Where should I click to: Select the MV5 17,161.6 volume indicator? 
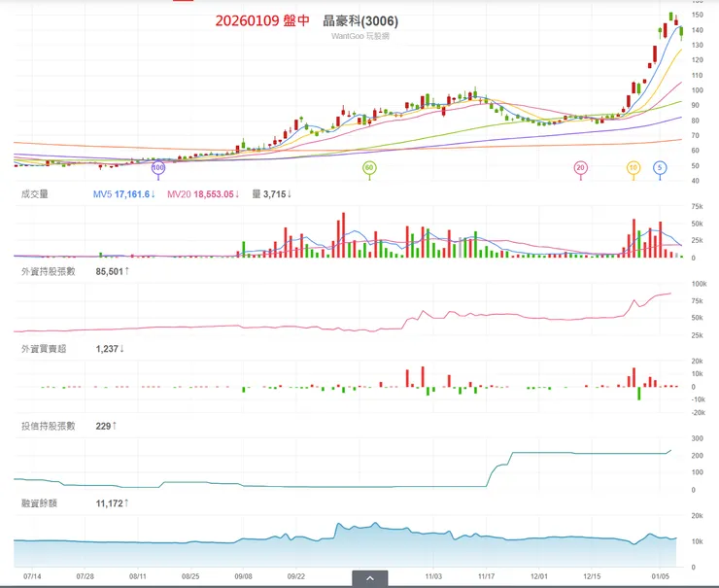click(x=123, y=194)
